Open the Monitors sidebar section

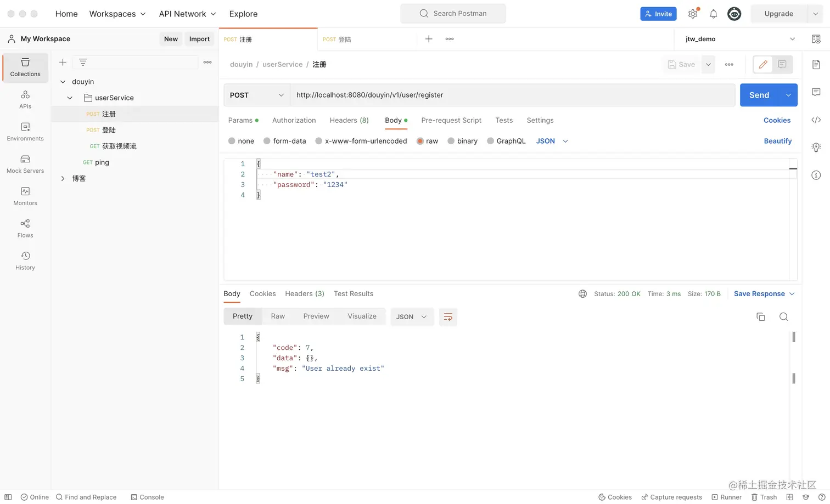(25, 196)
